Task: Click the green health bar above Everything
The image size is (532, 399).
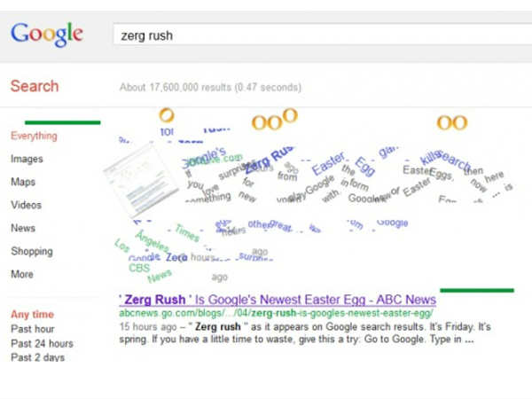Action: [x=62, y=122]
